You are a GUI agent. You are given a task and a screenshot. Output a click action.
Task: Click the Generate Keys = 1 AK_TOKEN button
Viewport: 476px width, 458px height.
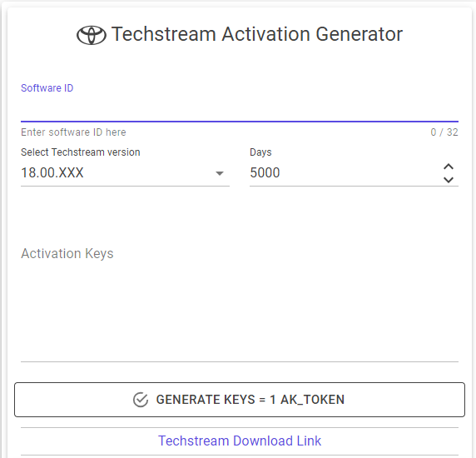[240, 400]
